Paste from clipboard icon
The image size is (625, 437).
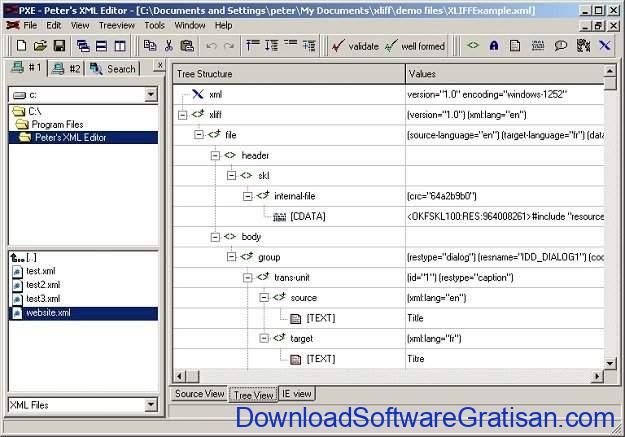point(187,45)
